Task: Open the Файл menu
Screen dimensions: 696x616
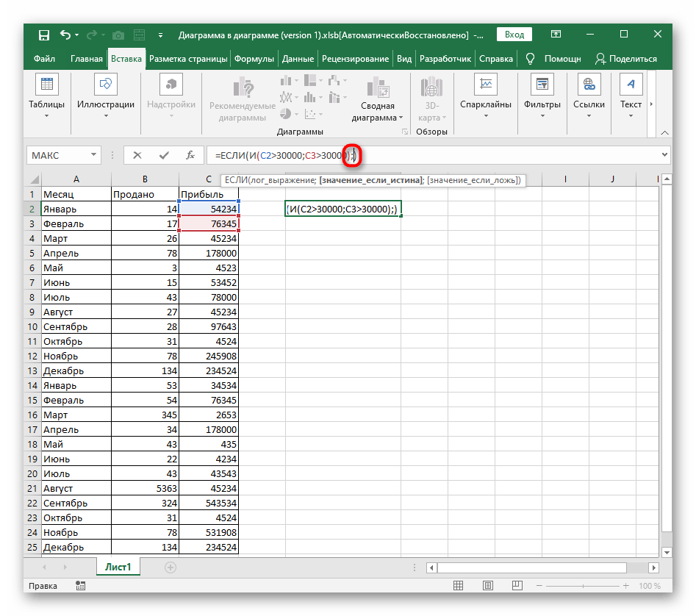Action: click(x=44, y=59)
